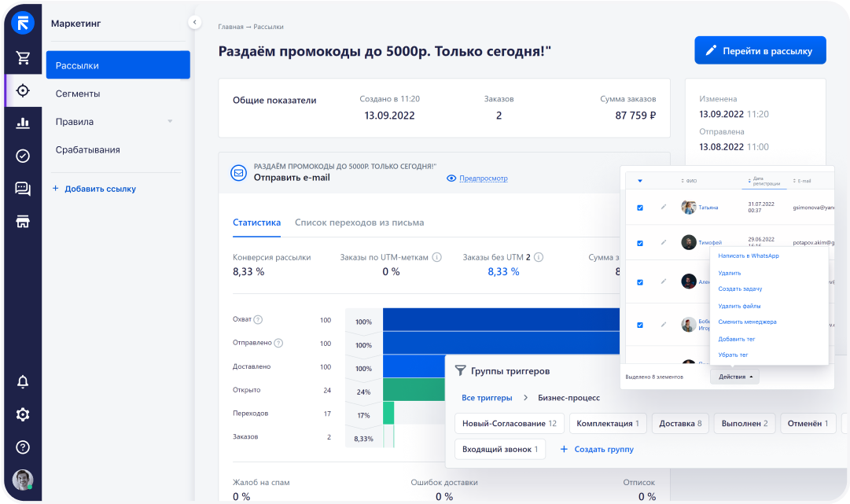Open the RetailCRM logo home icon
This screenshot has width=850, height=504.
tap(23, 24)
